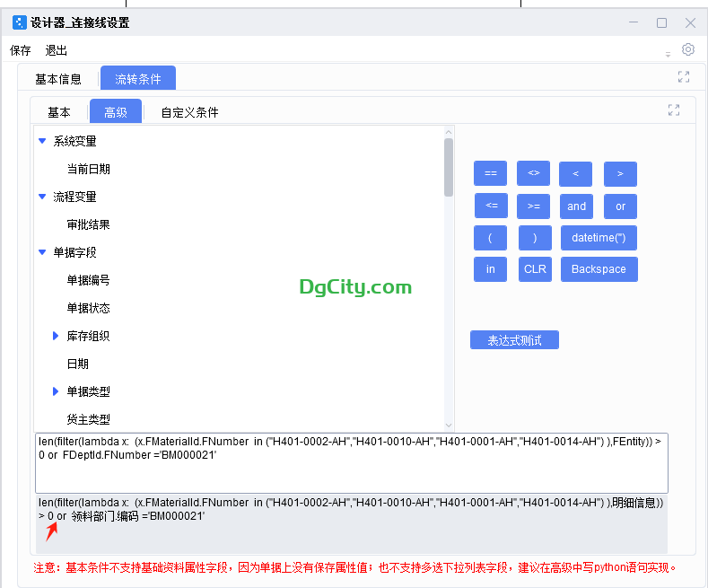The image size is (708, 588).
Task: Click the tree scroll-up arrow
Action: click(x=449, y=132)
